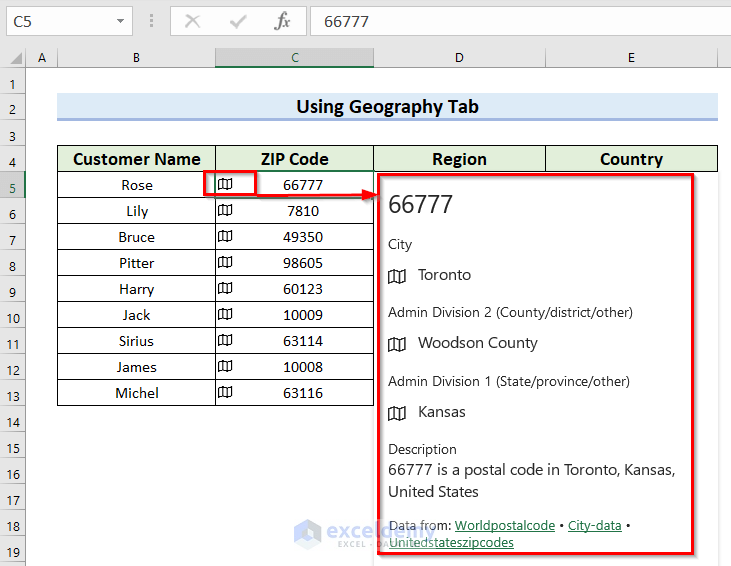Click the map icon next to Toronto
731x566 pixels.
coord(397,276)
